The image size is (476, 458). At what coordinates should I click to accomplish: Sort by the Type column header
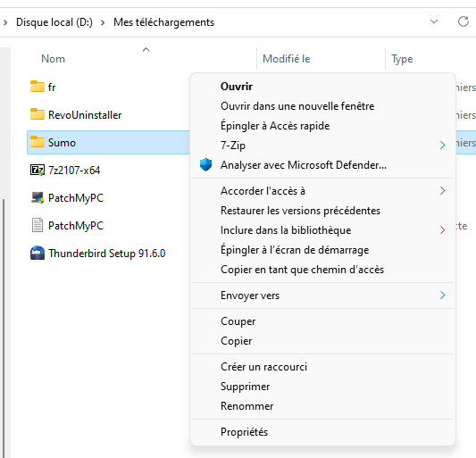[402, 59]
